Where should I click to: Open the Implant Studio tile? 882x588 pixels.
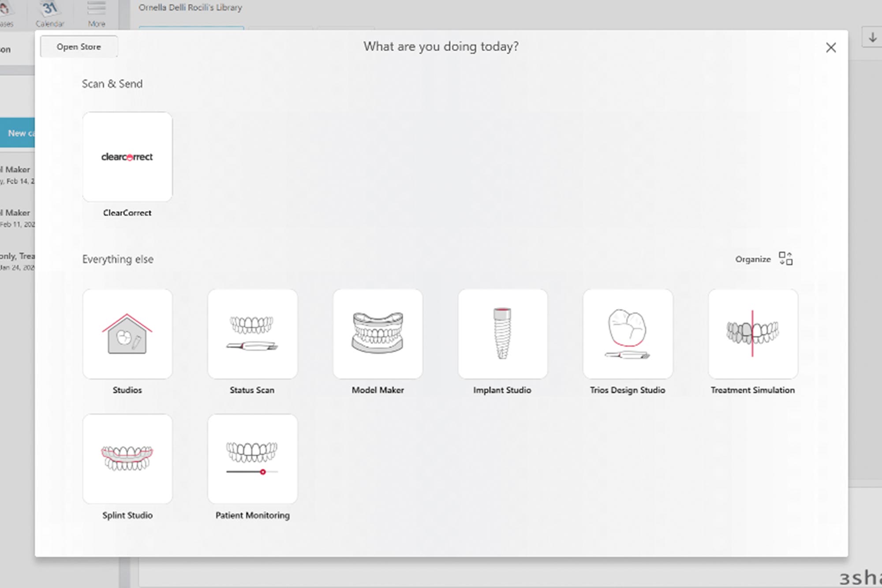pyautogui.click(x=503, y=334)
